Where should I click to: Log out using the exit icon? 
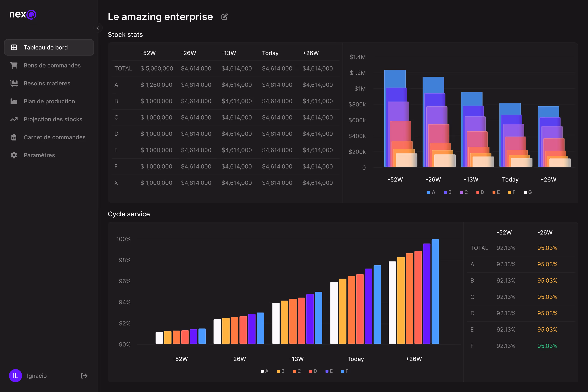(x=84, y=375)
